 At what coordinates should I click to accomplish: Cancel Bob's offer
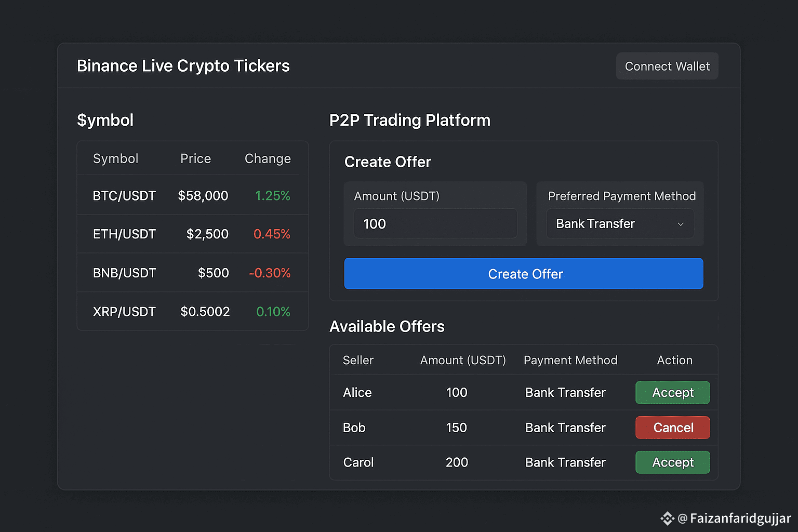[x=673, y=428]
